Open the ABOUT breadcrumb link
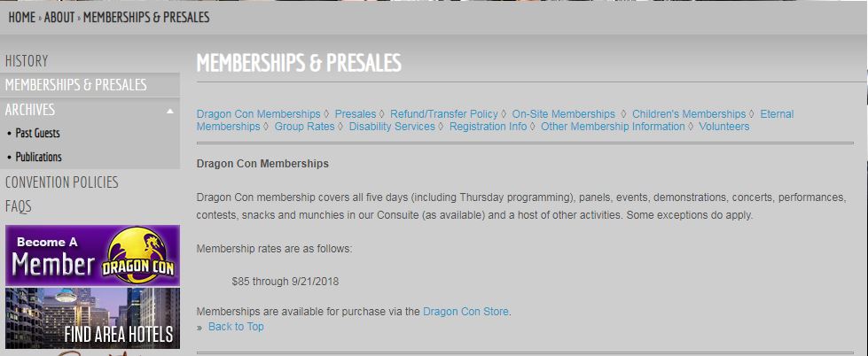Viewport: 868px width, 356px height. [59, 17]
